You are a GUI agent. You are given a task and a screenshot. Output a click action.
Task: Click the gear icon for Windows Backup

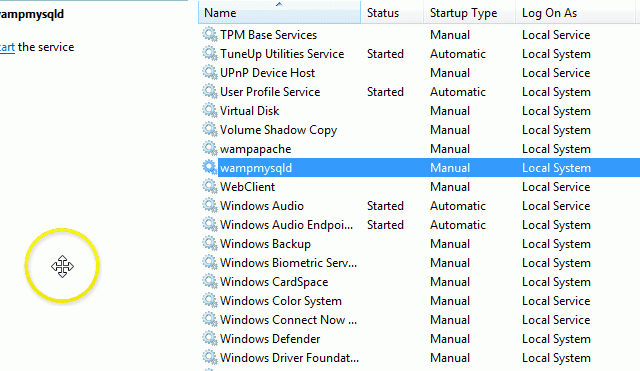click(210, 243)
